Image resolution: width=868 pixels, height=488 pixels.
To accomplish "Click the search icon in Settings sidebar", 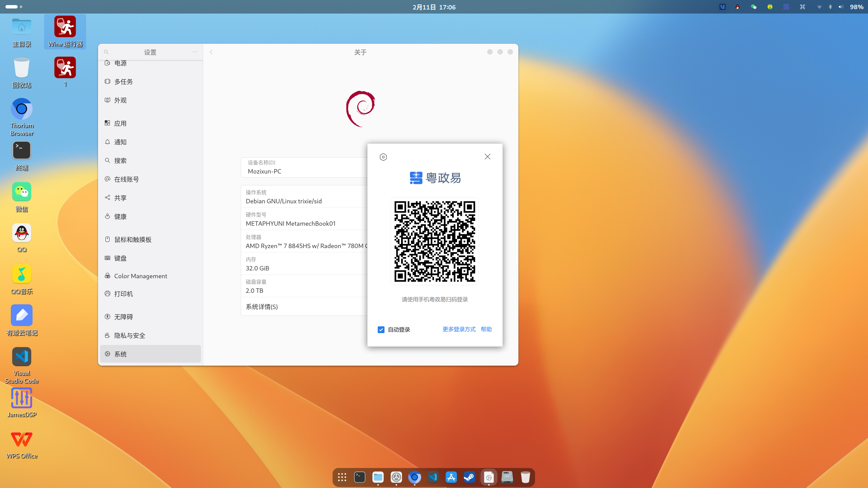I will click(106, 52).
